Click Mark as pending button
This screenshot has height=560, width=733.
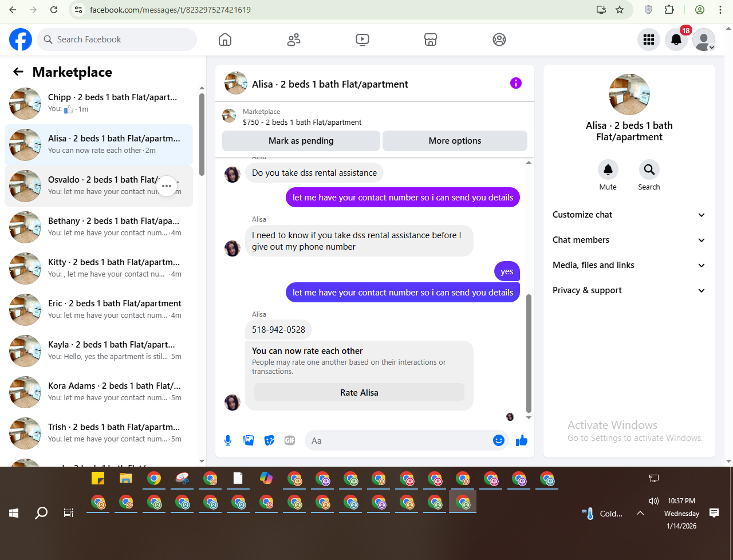[x=301, y=141]
